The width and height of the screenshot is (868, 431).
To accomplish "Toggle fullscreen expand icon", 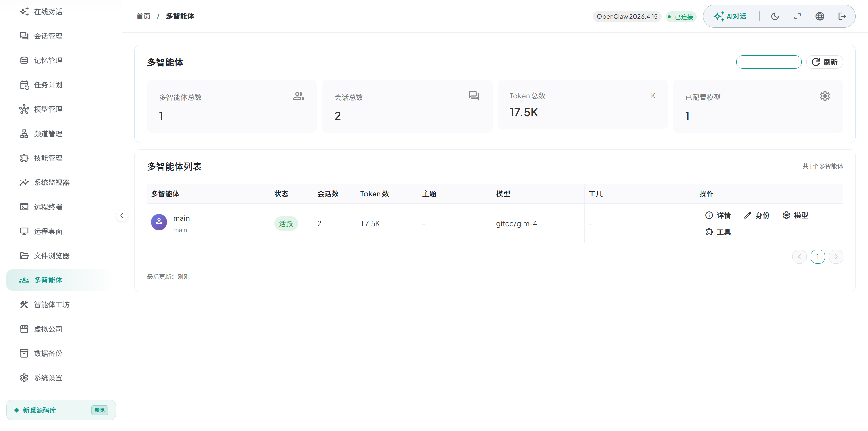I will pyautogui.click(x=797, y=16).
